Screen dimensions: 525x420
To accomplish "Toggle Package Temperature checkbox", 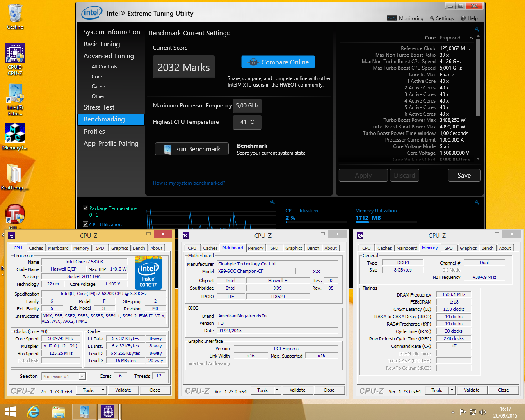I will (x=85, y=208).
